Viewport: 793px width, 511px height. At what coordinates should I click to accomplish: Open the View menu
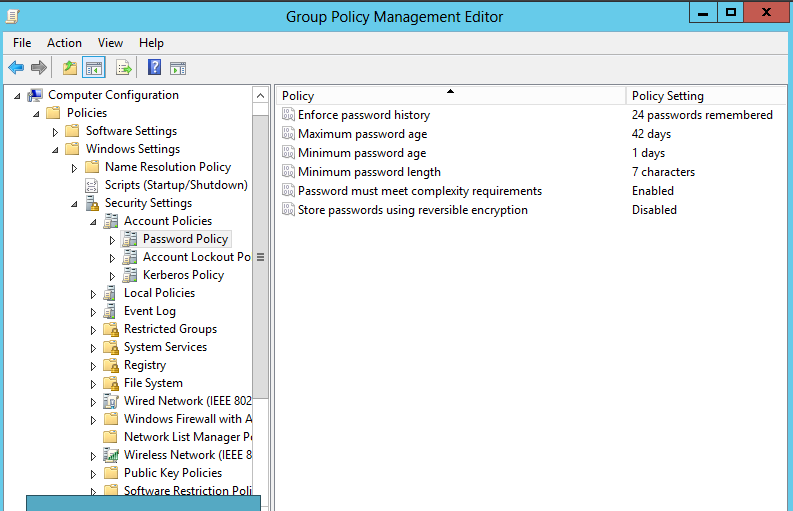(110, 43)
